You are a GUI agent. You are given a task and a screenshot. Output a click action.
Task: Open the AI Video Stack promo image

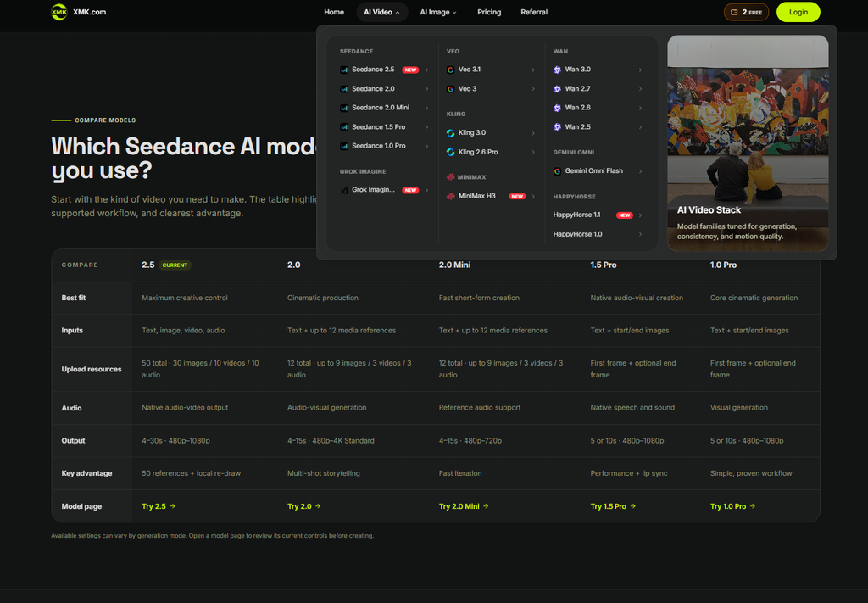[748, 142]
